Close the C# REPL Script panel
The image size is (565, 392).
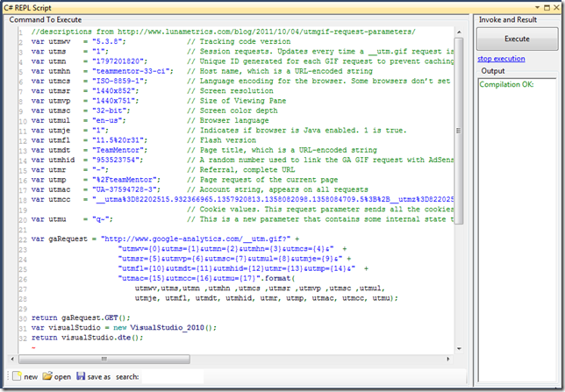(x=556, y=5)
